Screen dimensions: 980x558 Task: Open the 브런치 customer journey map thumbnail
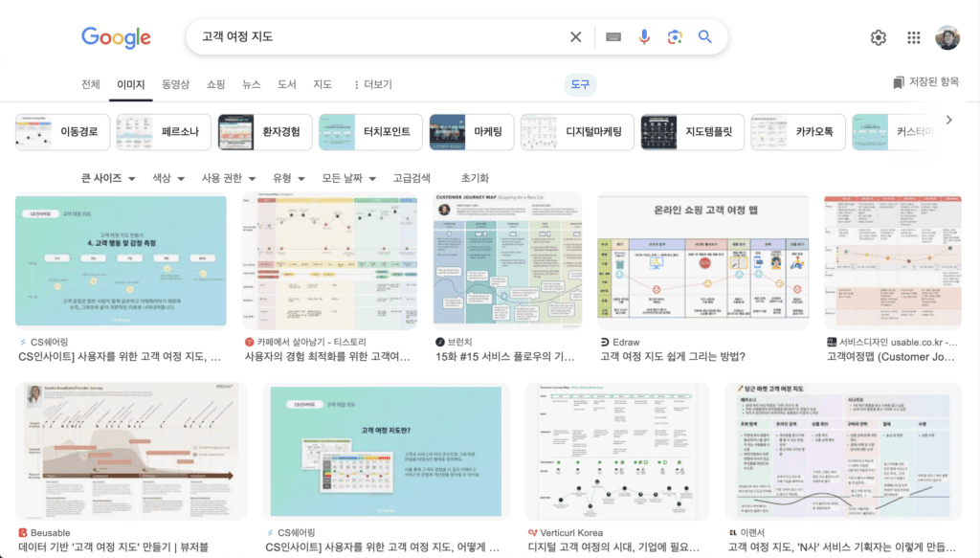click(x=507, y=260)
